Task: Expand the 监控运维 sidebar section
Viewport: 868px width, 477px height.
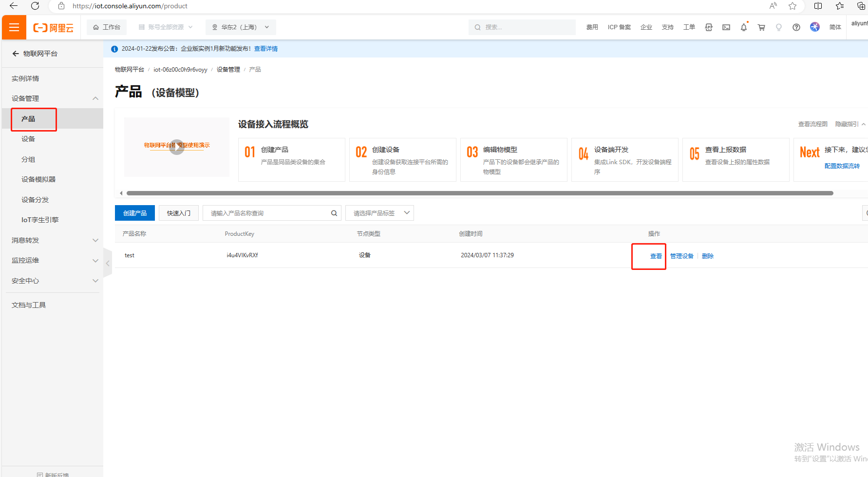Action: (x=95, y=260)
